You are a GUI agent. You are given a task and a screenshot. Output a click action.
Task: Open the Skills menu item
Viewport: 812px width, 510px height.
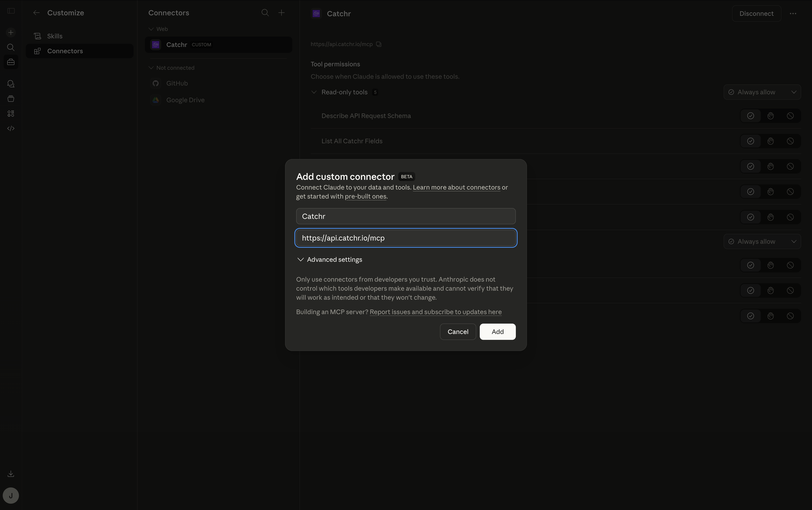[x=55, y=36]
